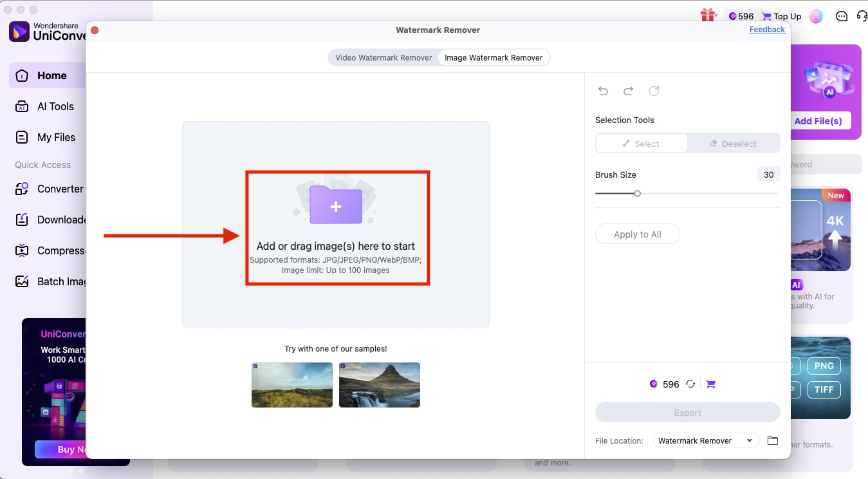This screenshot has height=479, width=868.
Task: Click the Apply to All button
Action: click(637, 234)
